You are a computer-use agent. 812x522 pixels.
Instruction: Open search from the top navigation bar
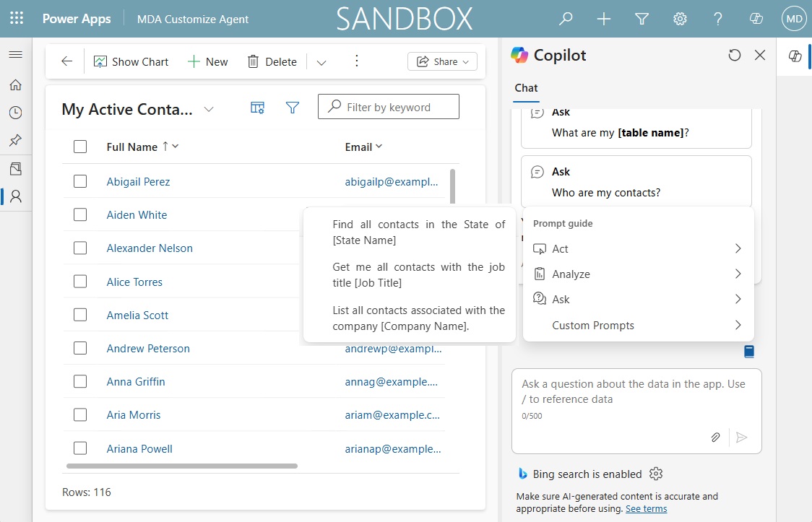click(x=566, y=19)
